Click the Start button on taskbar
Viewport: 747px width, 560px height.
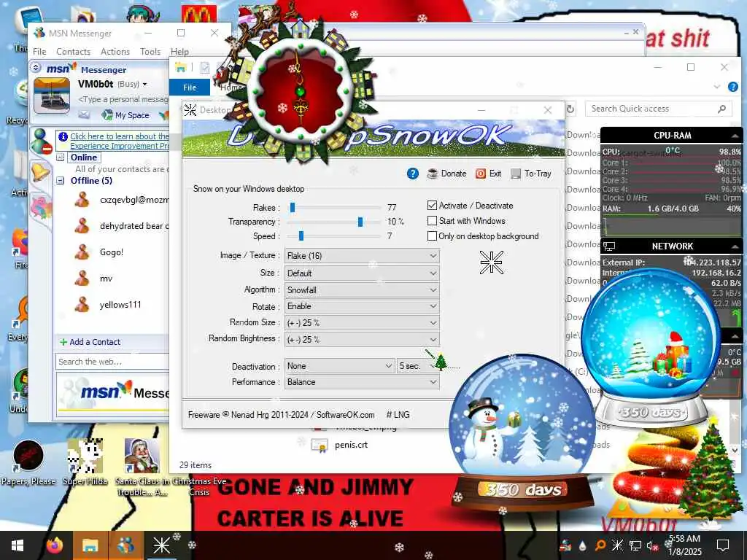pos(18,545)
